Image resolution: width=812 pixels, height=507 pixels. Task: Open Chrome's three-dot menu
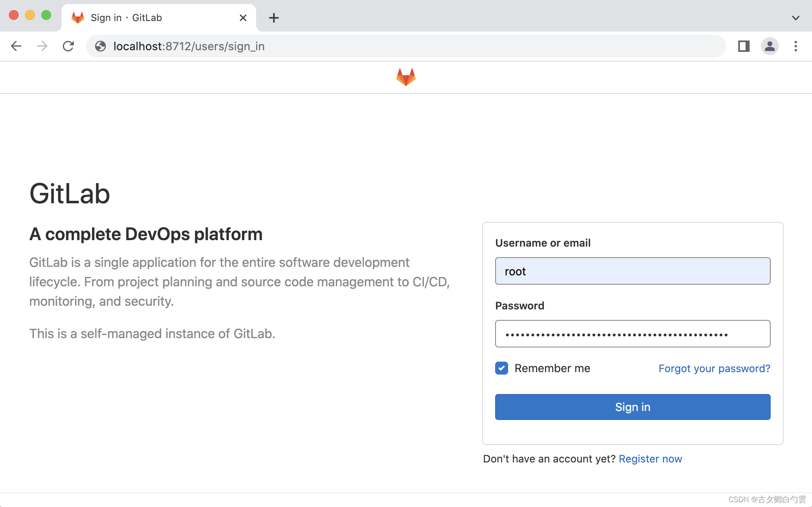pos(796,46)
